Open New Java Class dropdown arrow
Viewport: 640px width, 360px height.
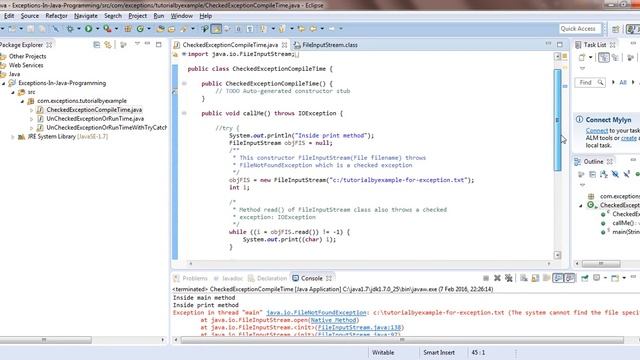point(149,29)
